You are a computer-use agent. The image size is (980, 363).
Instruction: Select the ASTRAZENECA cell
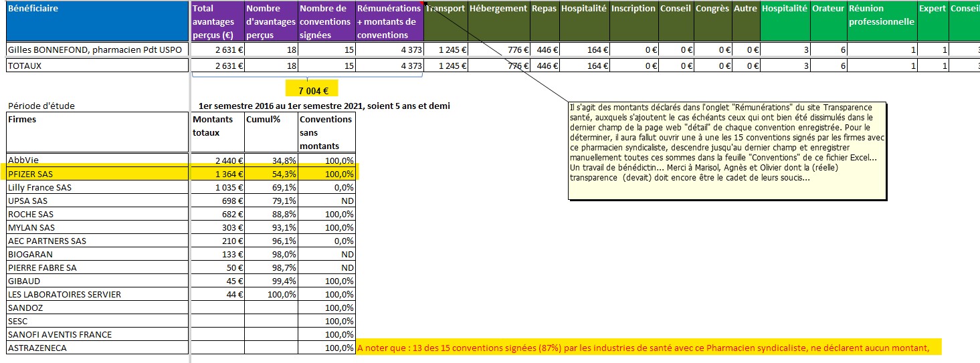tap(98, 348)
